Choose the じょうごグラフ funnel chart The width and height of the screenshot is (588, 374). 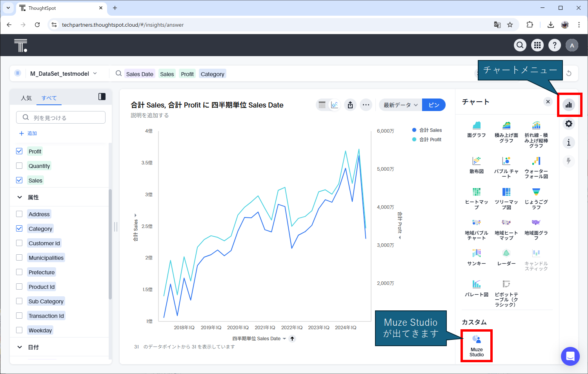pos(536,198)
